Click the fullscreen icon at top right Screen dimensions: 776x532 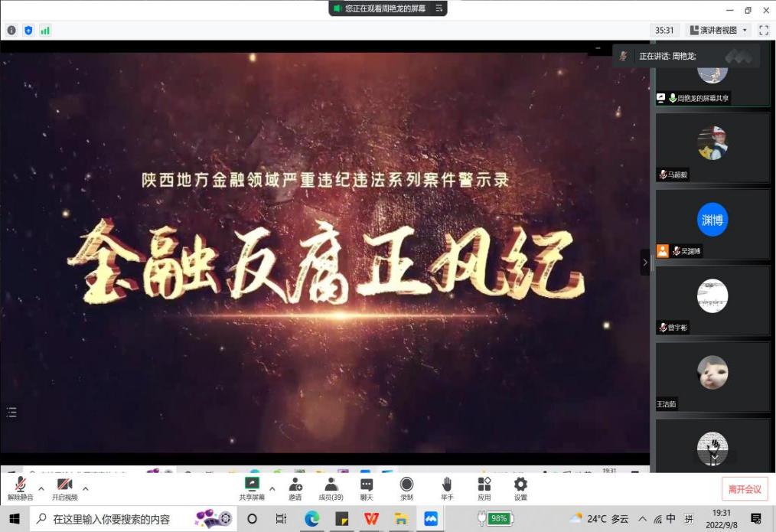pyautogui.click(x=763, y=31)
